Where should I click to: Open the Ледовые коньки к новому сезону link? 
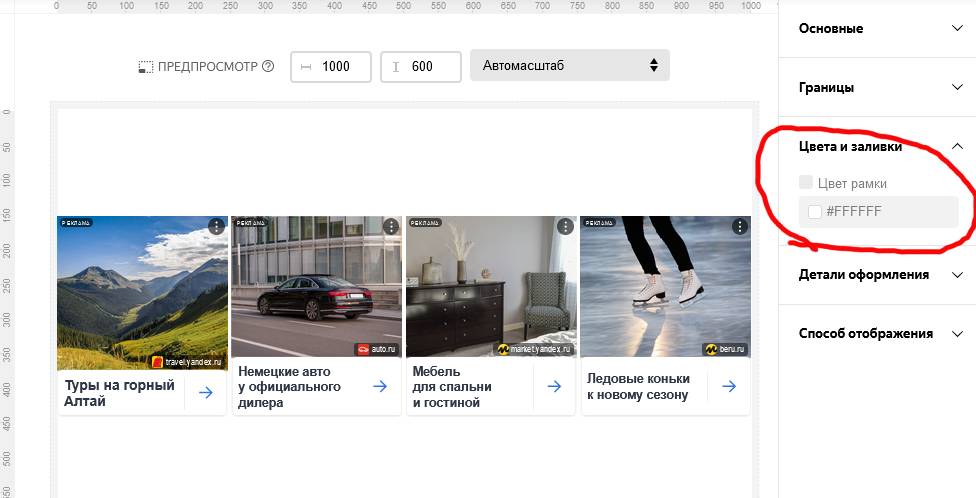(x=638, y=387)
